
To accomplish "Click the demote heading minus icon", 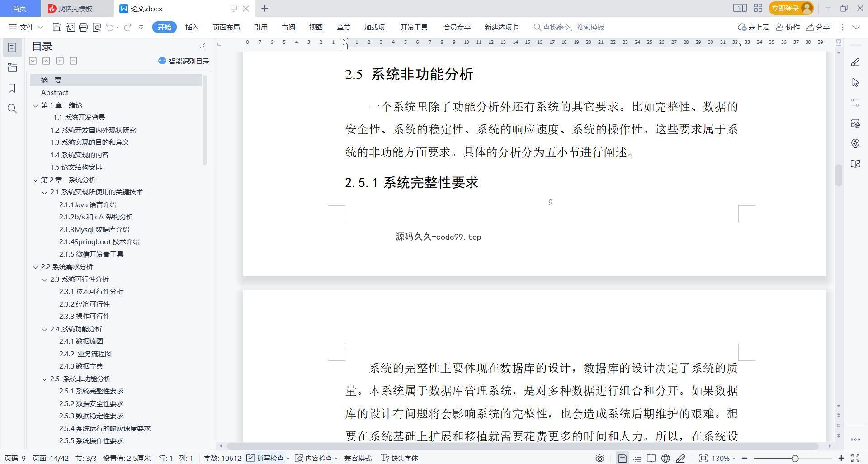I will coord(73,61).
